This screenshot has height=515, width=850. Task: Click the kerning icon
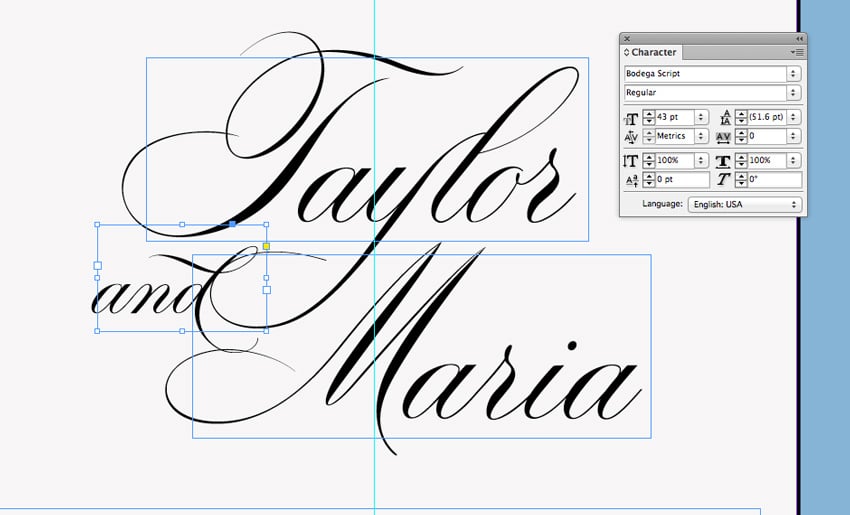631,137
